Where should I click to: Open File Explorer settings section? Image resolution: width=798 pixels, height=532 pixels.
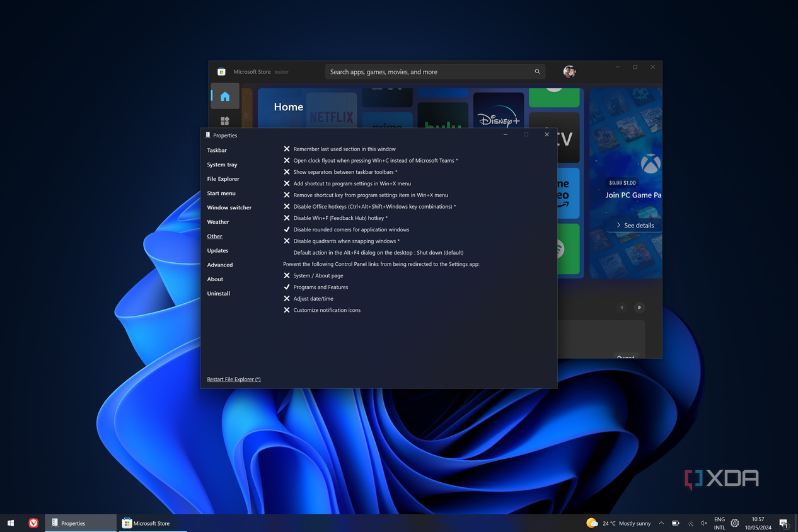click(x=223, y=179)
